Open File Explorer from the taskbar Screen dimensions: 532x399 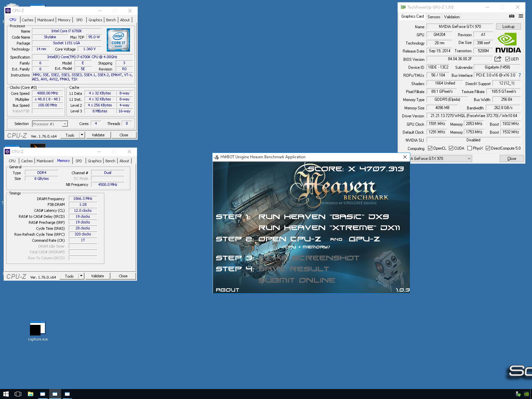click(x=30, y=394)
